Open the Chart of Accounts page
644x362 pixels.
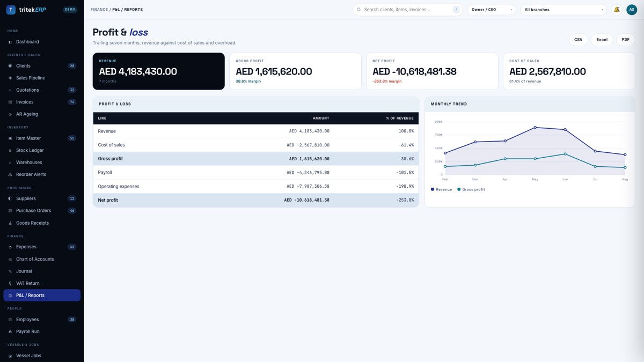[42, 259]
